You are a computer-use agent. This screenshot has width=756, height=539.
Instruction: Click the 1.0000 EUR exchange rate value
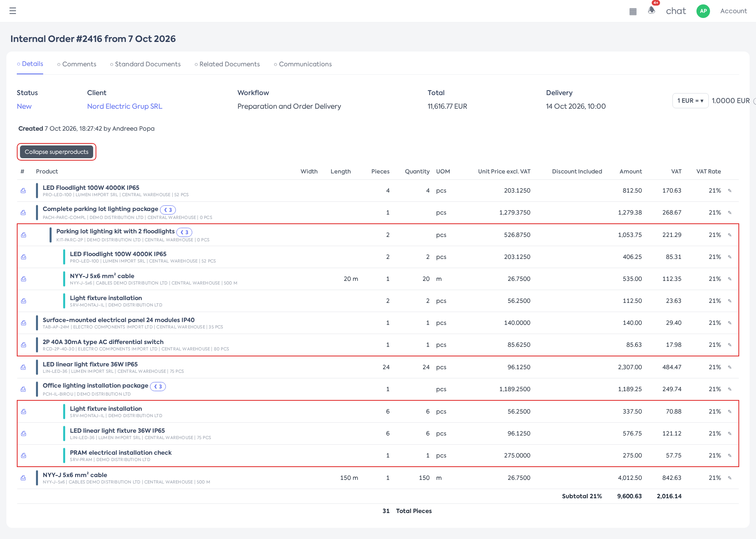(x=731, y=101)
